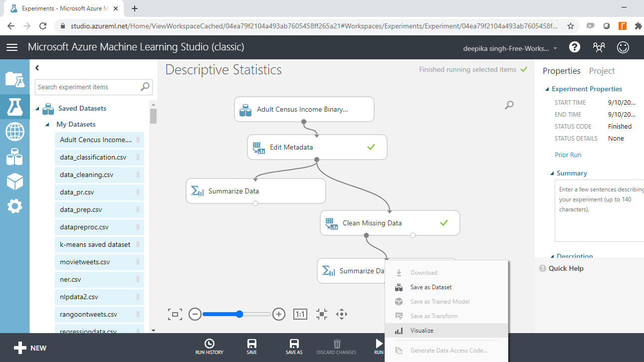Select the Adult Census Income Binary module
Image resolution: width=644 pixels, height=362 pixels.
click(x=304, y=109)
